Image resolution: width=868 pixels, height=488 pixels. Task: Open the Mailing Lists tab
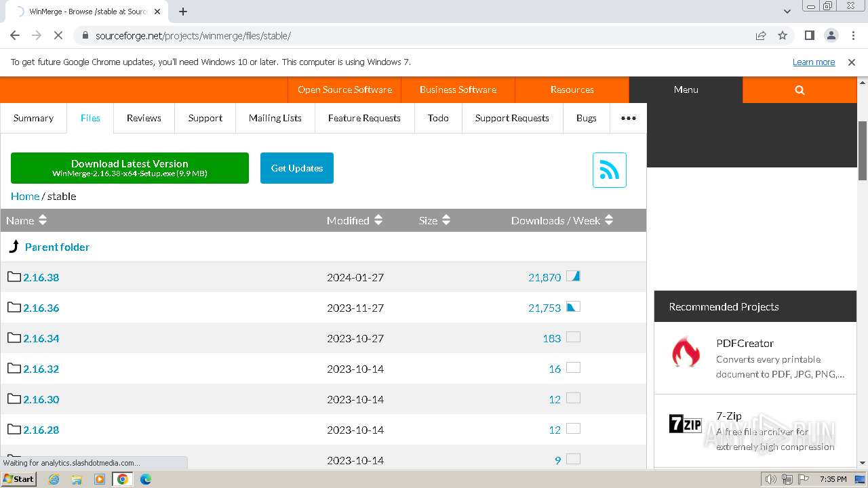point(275,118)
